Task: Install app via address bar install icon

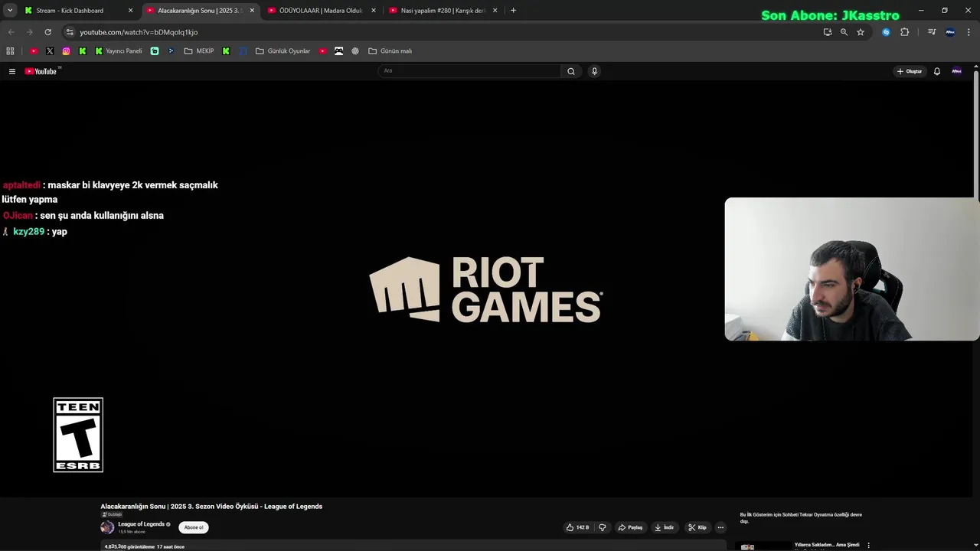Action: point(827,32)
